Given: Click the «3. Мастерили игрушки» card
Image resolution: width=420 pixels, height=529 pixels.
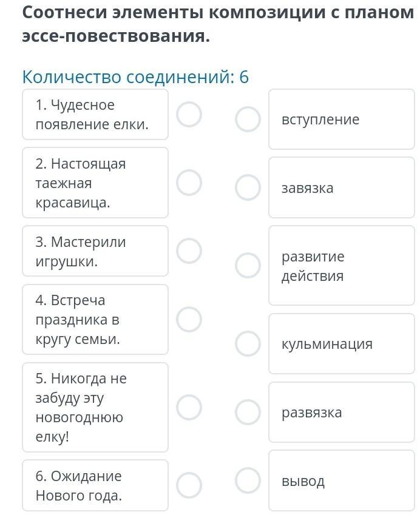Looking at the screenshot, I should tap(95, 251).
